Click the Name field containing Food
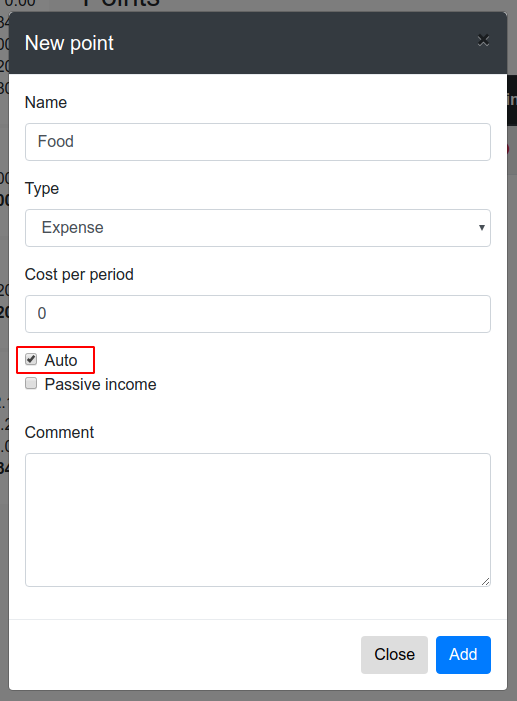This screenshot has width=517, height=701. coord(258,142)
